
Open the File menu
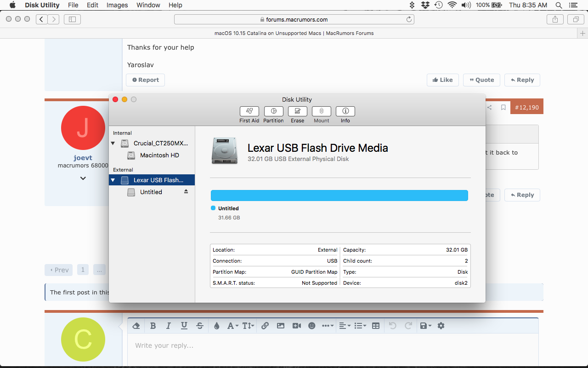pyautogui.click(x=73, y=5)
